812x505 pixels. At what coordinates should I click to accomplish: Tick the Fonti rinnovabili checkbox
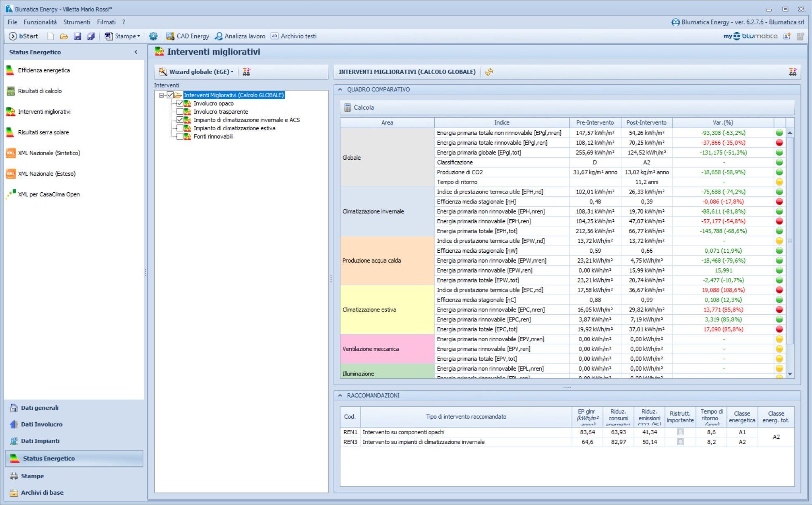pos(180,136)
